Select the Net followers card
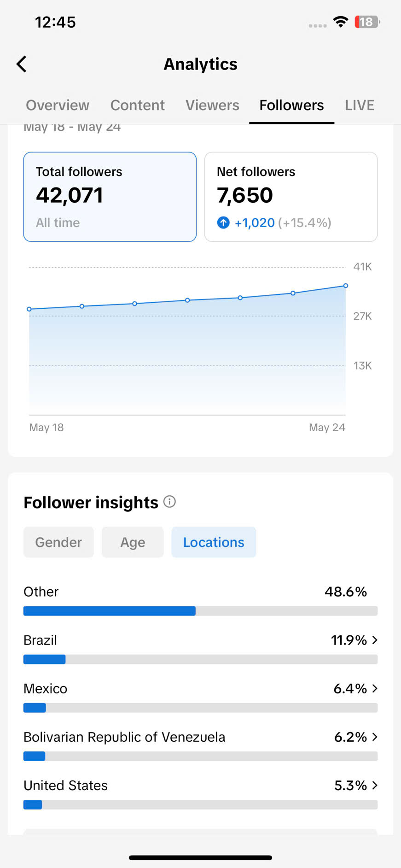The width and height of the screenshot is (401, 868). pyautogui.click(x=291, y=197)
